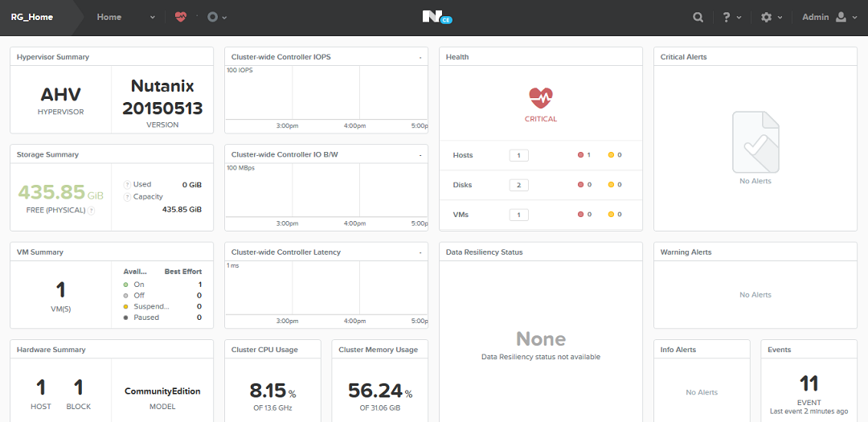Click Home in the navigation bar

click(x=109, y=17)
